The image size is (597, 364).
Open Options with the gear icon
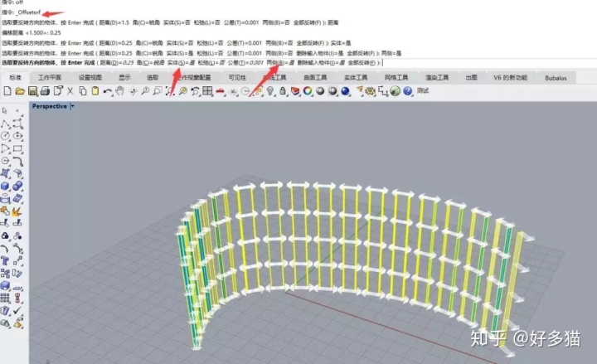370,90
